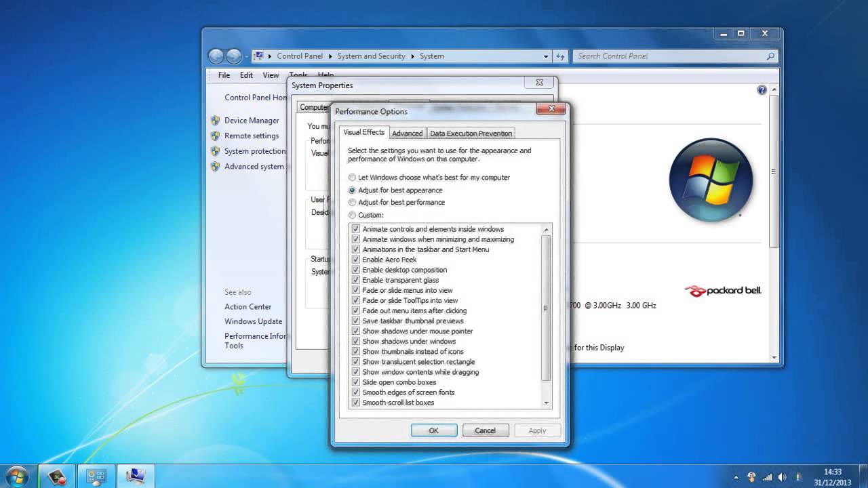Open the Edit menu
Viewport: 868px width, 488px height.
(x=246, y=75)
